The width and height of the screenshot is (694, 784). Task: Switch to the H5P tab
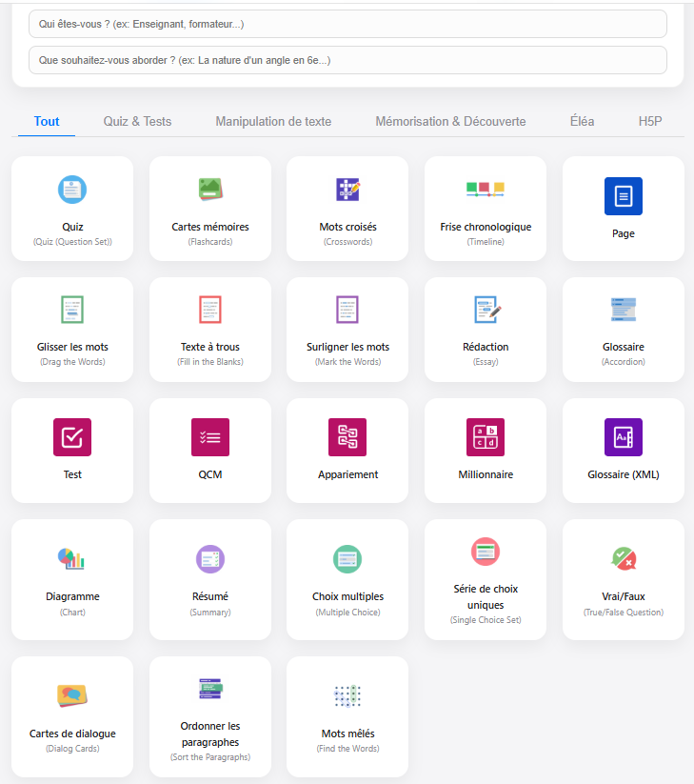point(650,121)
